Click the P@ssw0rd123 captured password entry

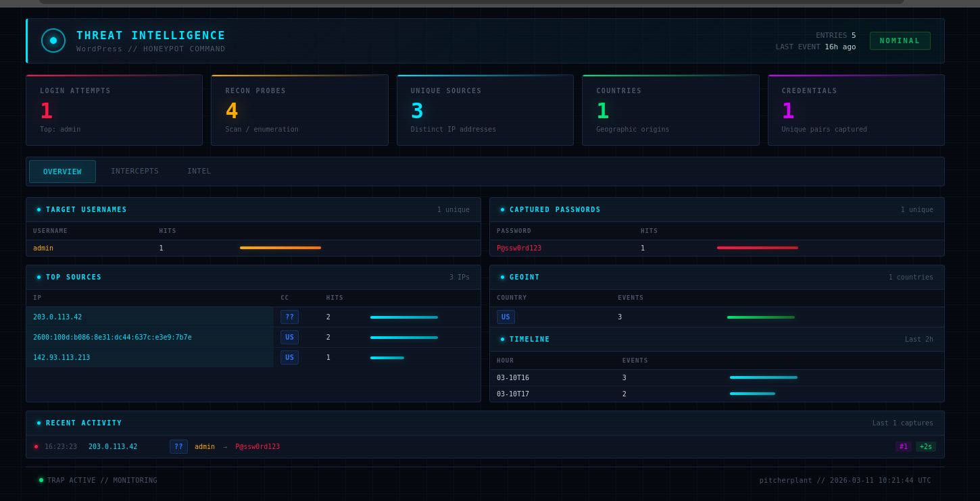pos(519,248)
